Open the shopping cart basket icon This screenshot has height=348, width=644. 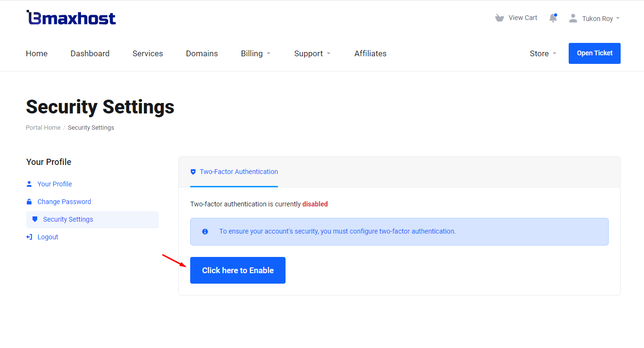click(499, 18)
